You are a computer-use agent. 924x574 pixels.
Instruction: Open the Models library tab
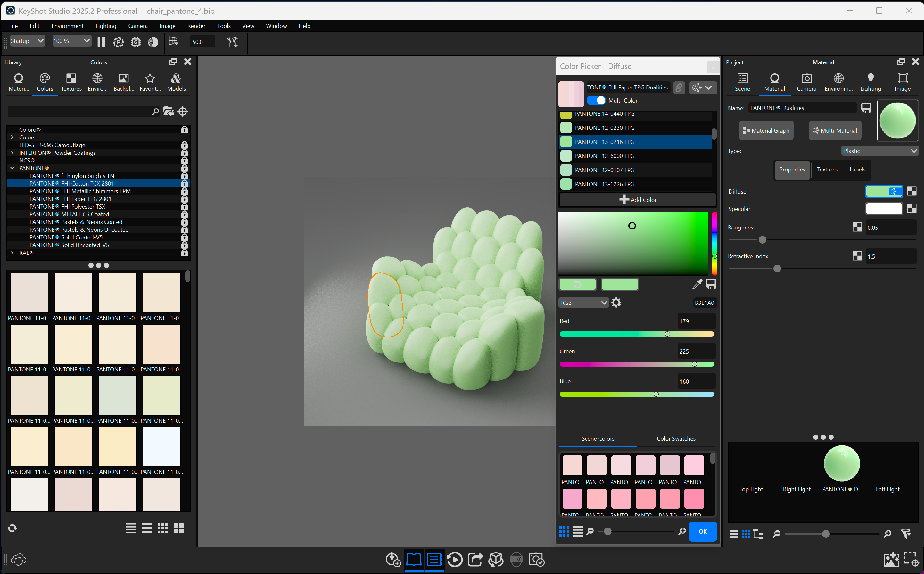point(177,82)
